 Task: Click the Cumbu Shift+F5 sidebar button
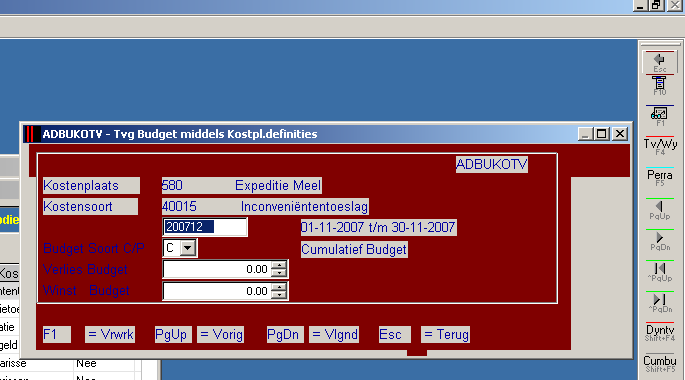click(x=660, y=364)
